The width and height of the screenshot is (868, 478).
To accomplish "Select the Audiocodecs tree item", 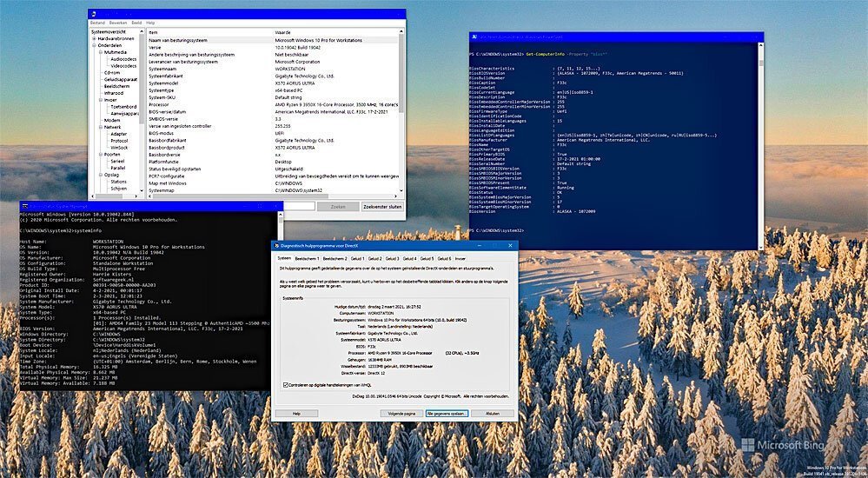I will click(x=123, y=59).
